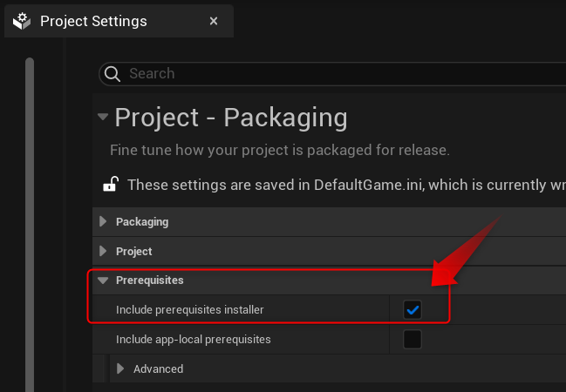Collapse the Prerequisites category arrow
The height and width of the screenshot is (392, 566).
pyautogui.click(x=103, y=280)
